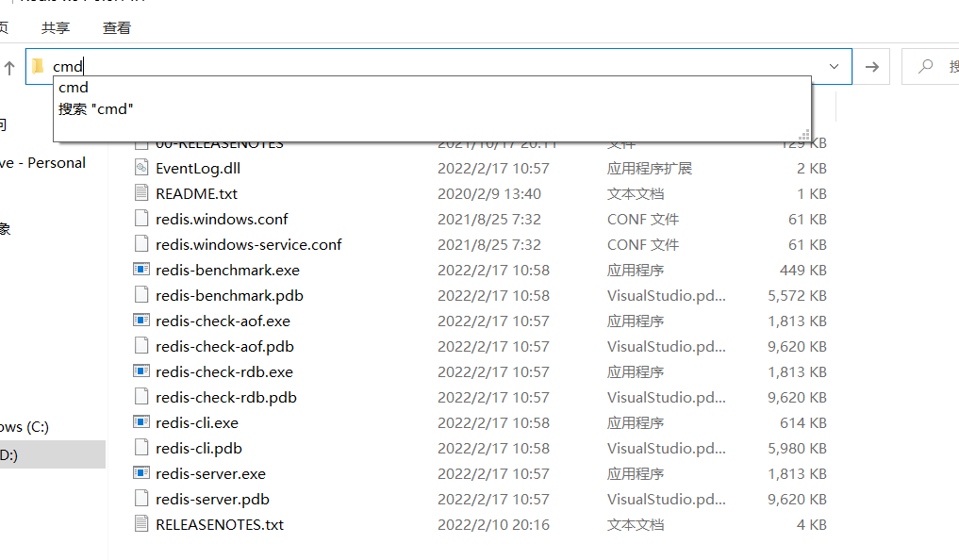The image size is (959, 560).
Task: Open the 共享 ribbon tab
Action: (x=56, y=27)
